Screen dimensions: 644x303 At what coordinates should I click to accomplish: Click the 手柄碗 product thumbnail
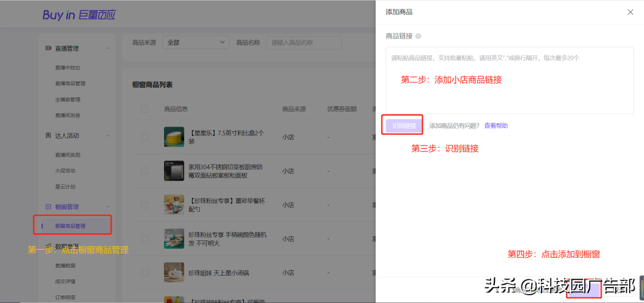(x=174, y=239)
